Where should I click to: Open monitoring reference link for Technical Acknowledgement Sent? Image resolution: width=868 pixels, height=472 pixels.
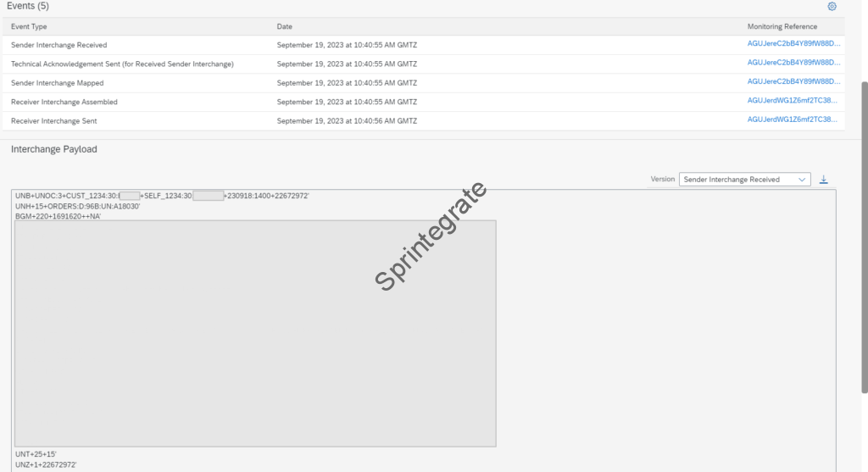(793, 64)
